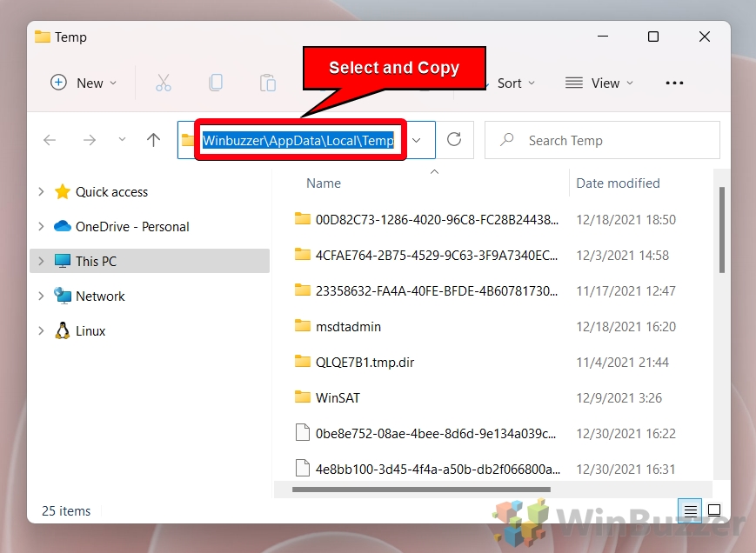Switch to large thumbnails view icon
756x553 pixels.
point(714,510)
